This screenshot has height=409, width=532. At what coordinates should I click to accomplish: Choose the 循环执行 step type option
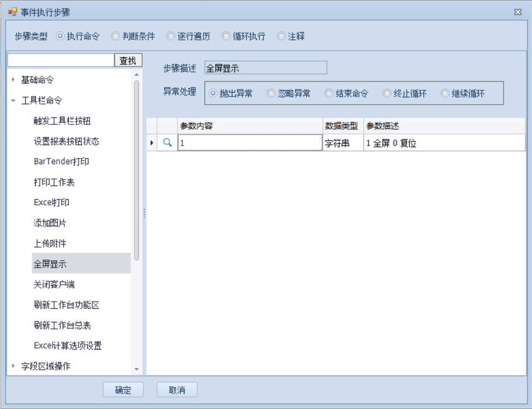pyautogui.click(x=226, y=37)
